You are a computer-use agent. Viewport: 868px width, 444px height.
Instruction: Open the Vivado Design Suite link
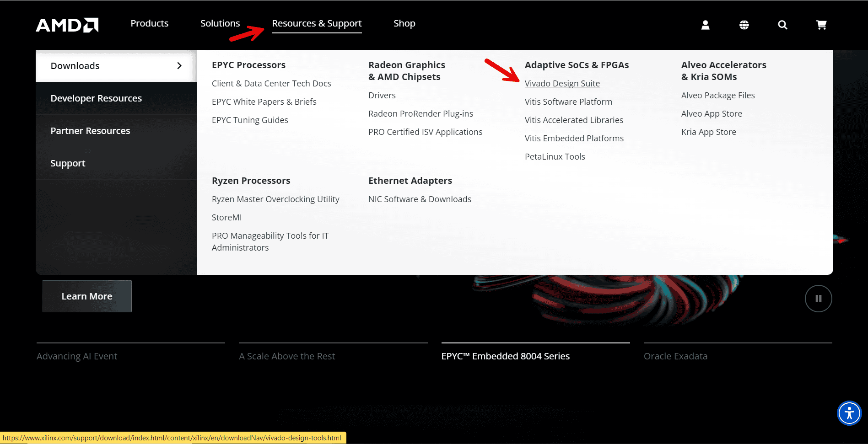[562, 83]
